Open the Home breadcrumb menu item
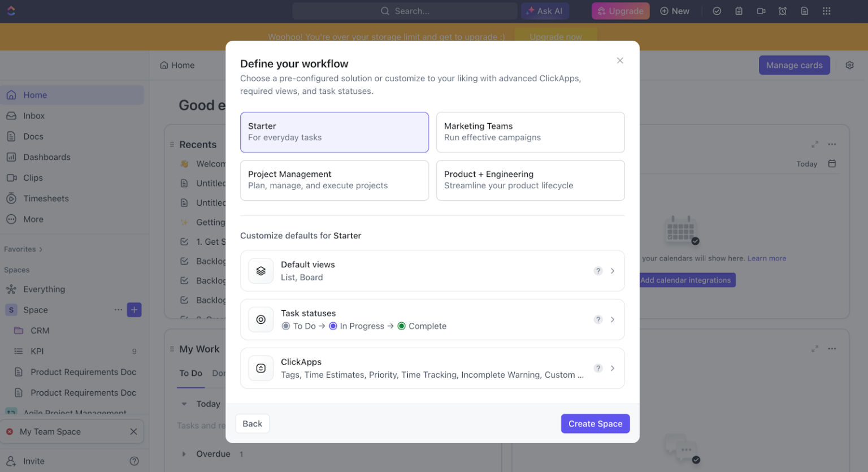Viewport: 868px width, 472px height. point(177,65)
